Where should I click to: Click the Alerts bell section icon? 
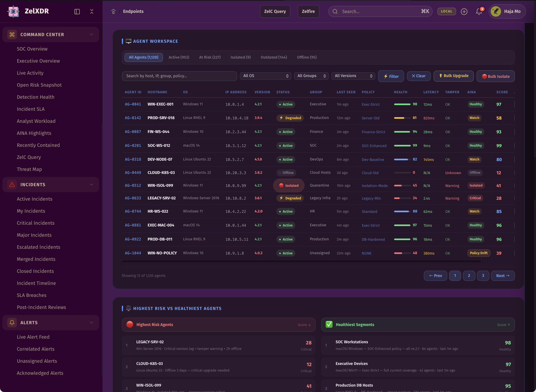point(12,322)
